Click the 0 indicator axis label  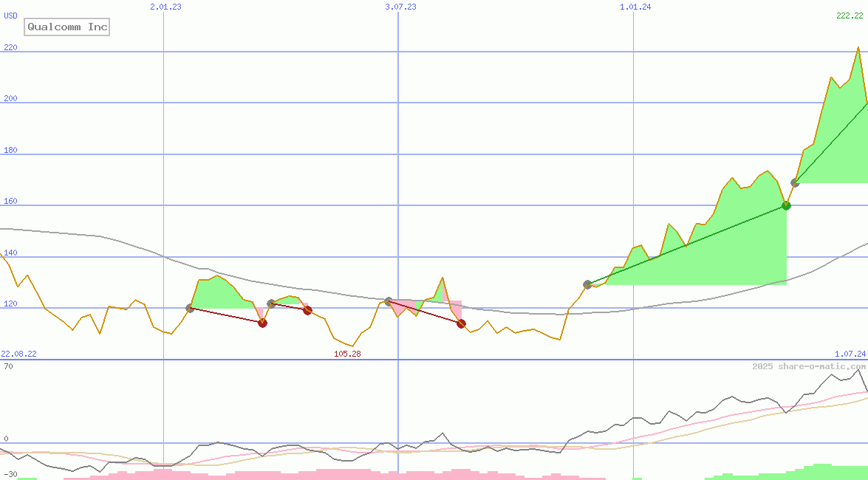point(6,439)
